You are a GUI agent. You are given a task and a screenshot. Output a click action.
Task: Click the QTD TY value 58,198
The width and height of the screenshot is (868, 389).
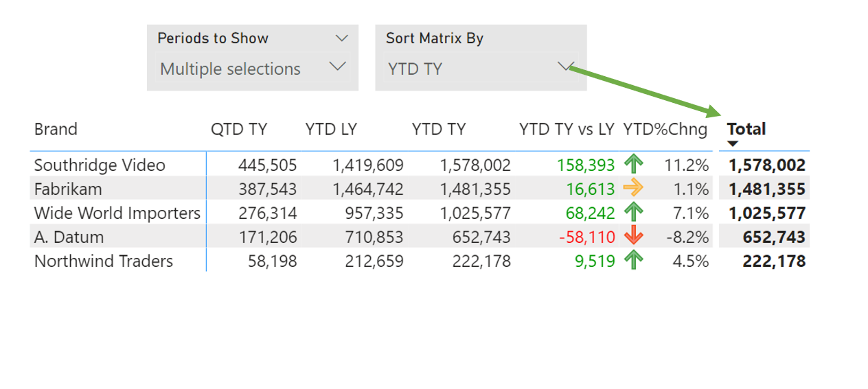pos(273,261)
